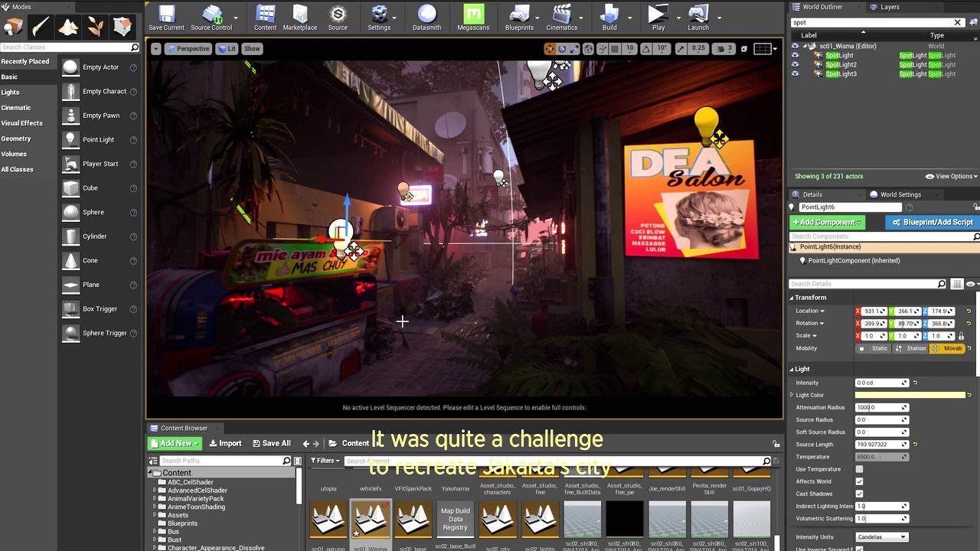Image resolution: width=980 pixels, height=551 pixels.
Task: Open the Intensity Units Candelas dropdown
Action: [881, 537]
